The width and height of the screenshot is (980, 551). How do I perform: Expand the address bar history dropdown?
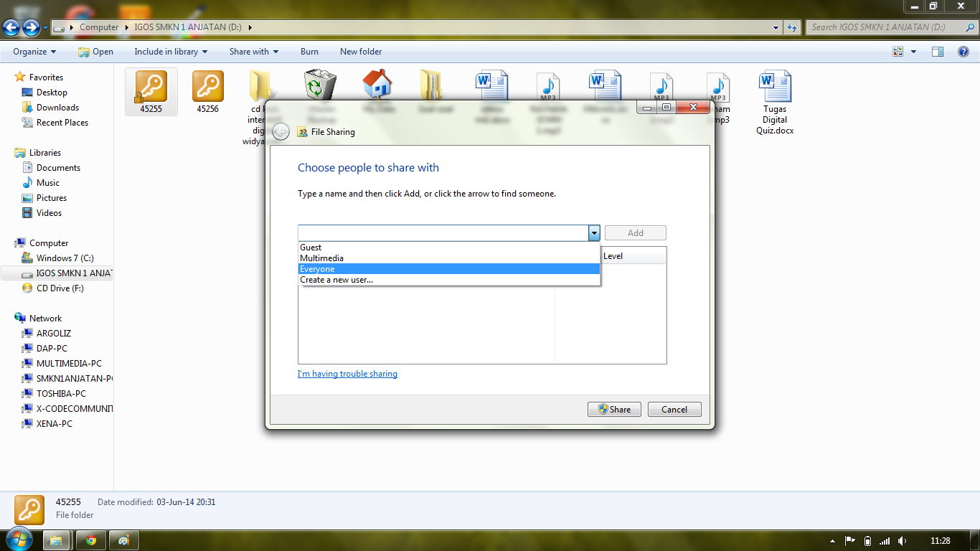click(776, 27)
